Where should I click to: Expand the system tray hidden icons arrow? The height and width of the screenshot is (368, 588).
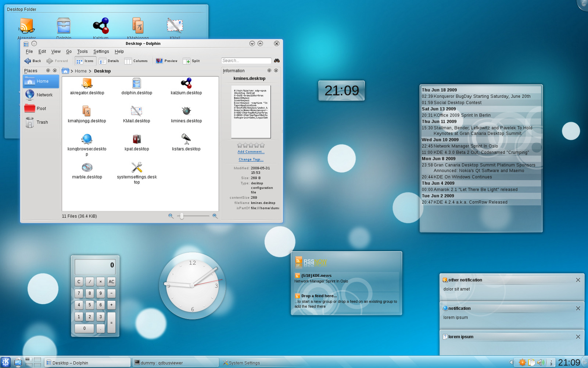click(511, 362)
